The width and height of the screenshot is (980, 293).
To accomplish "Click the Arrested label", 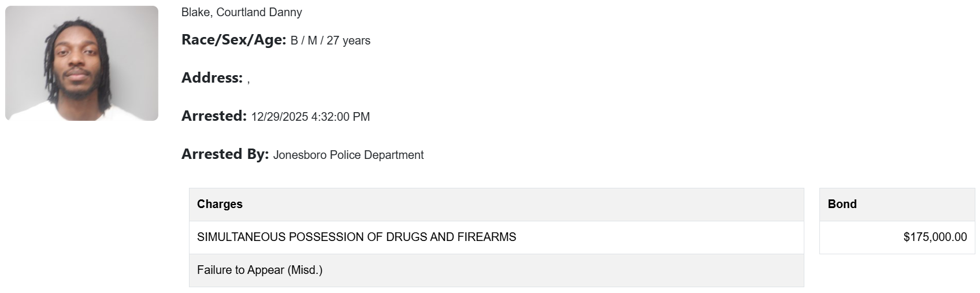I will 214,116.
